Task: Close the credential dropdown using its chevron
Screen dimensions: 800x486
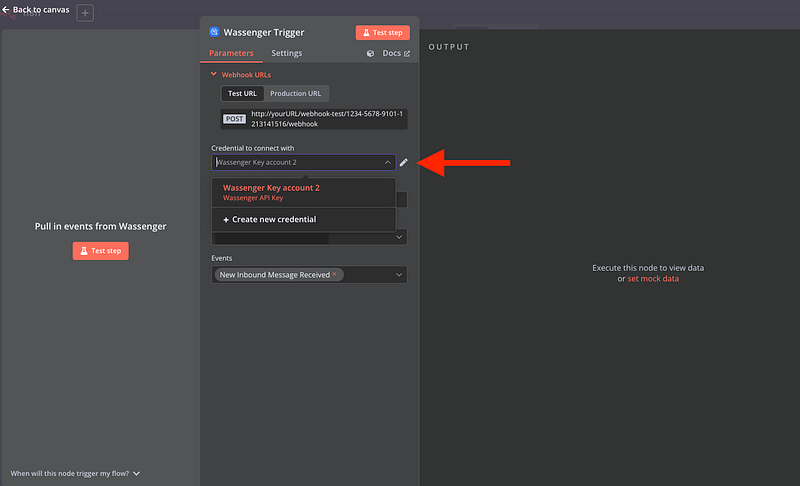Action: point(388,162)
